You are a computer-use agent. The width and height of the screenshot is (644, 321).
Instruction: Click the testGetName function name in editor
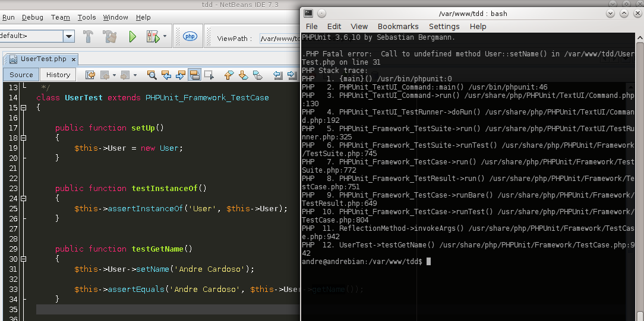pyautogui.click(x=157, y=249)
